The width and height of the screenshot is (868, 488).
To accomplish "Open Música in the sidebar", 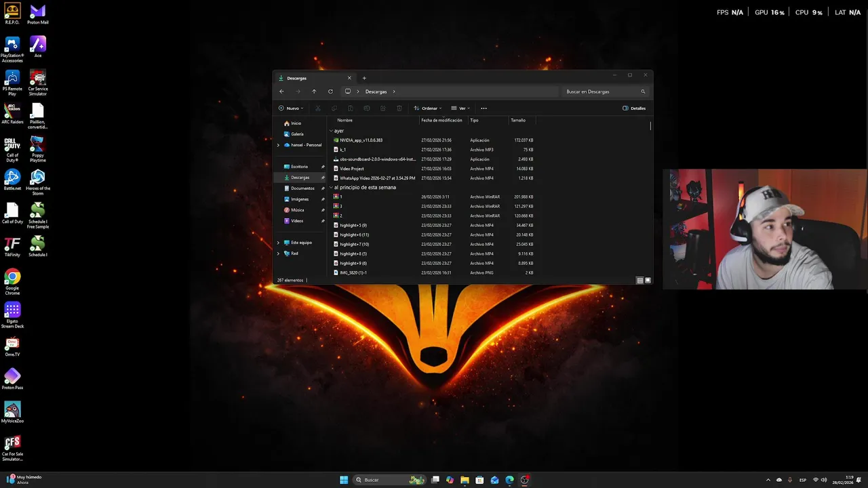I will pos(297,210).
